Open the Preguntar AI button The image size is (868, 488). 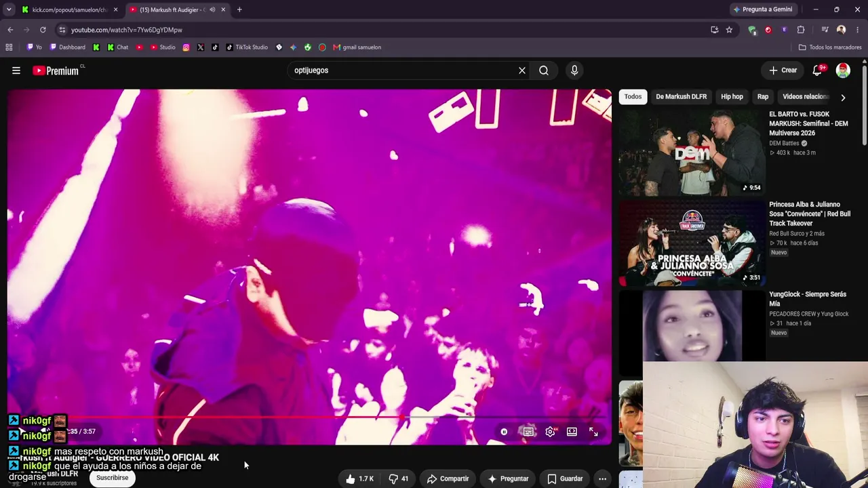click(508, 479)
